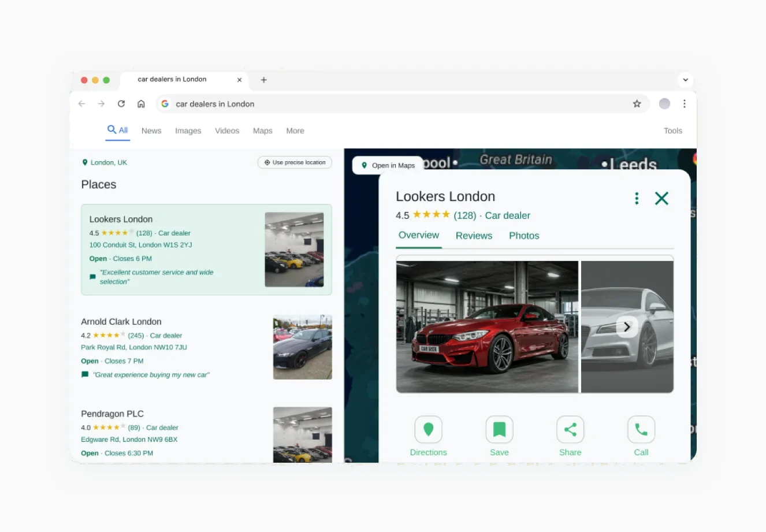This screenshot has height=532, width=766.
Task: Open the Arnold Clark London listing
Action: point(121,322)
